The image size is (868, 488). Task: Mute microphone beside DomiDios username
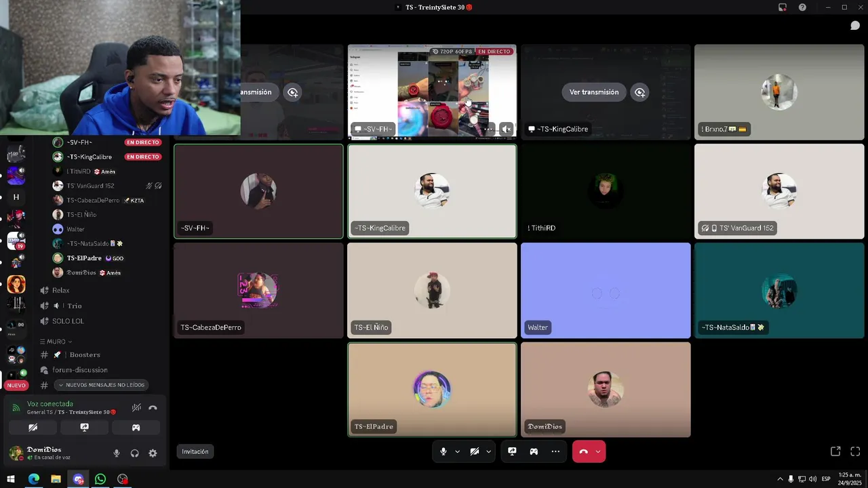point(117,453)
